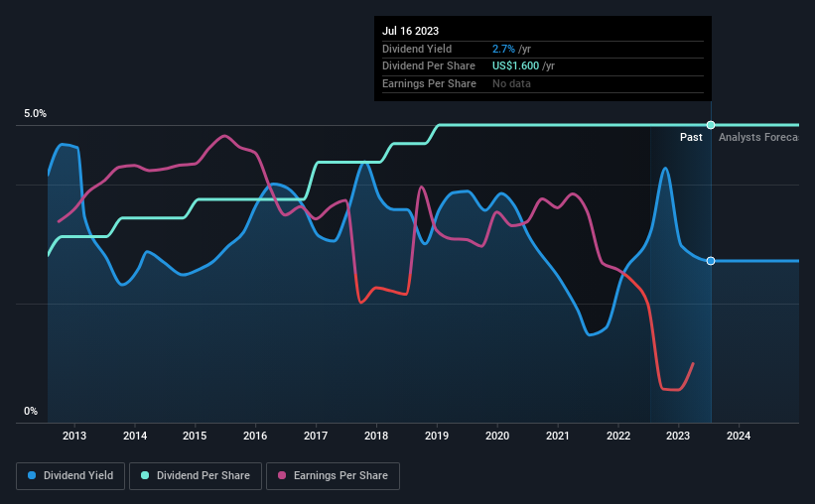Viewport: 815px width, 504px height.
Task: Select the 2013 label on x-axis
Action: 74,436
